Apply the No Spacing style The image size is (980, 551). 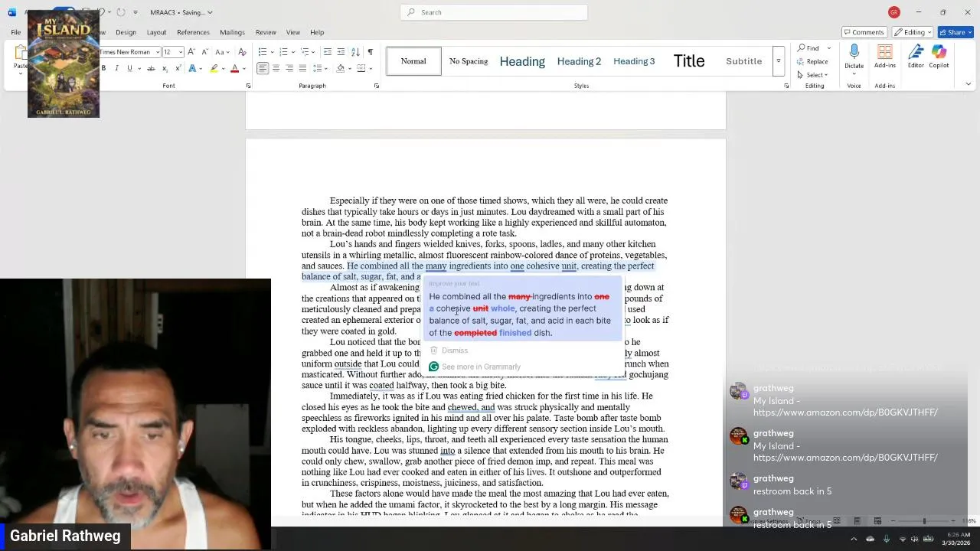(x=469, y=61)
